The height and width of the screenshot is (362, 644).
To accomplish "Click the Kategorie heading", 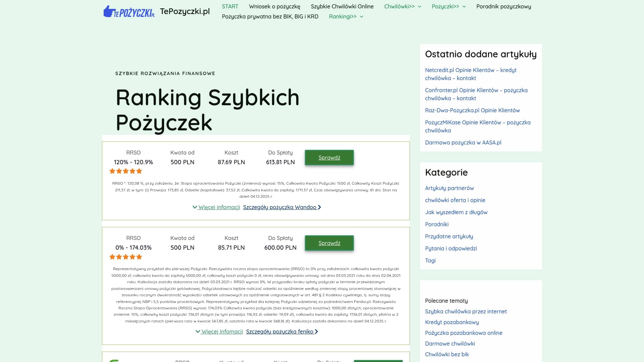I will (x=446, y=172).
